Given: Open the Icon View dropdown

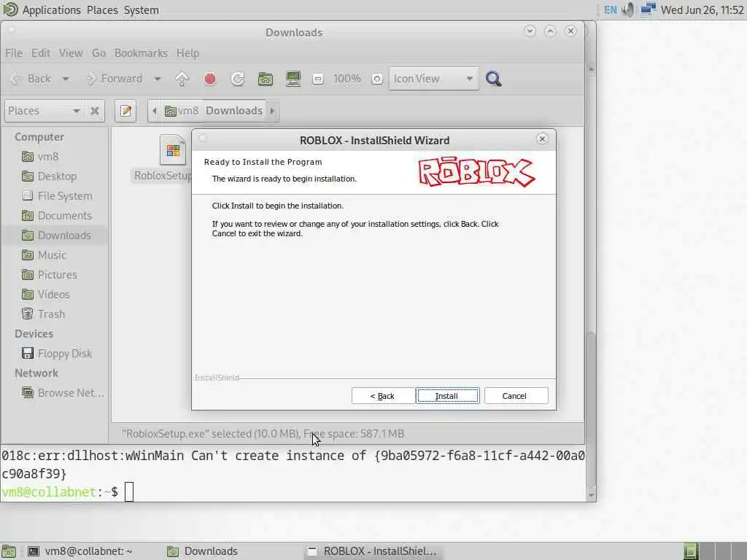Looking at the screenshot, I should pyautogui.click(x=433, y=79).
